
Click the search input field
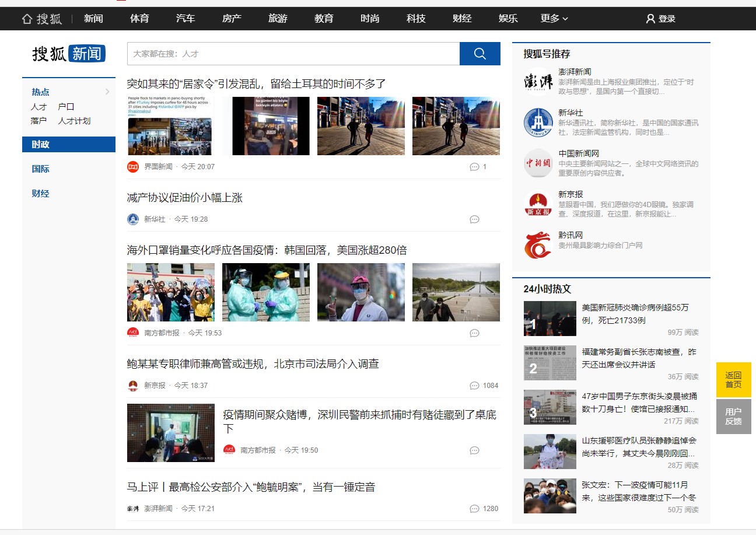tap(293, 54)
